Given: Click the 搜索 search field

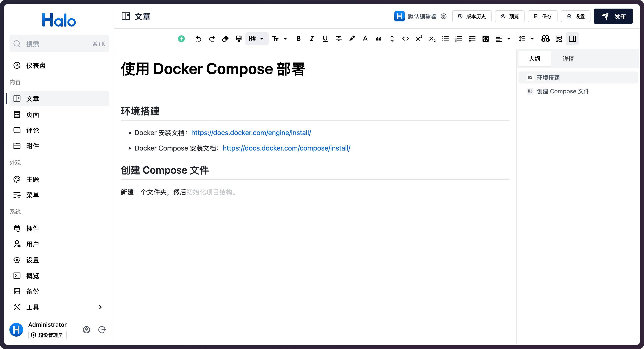Looking at the screenshot, I should pyautogui.click(x=59, y=44).
